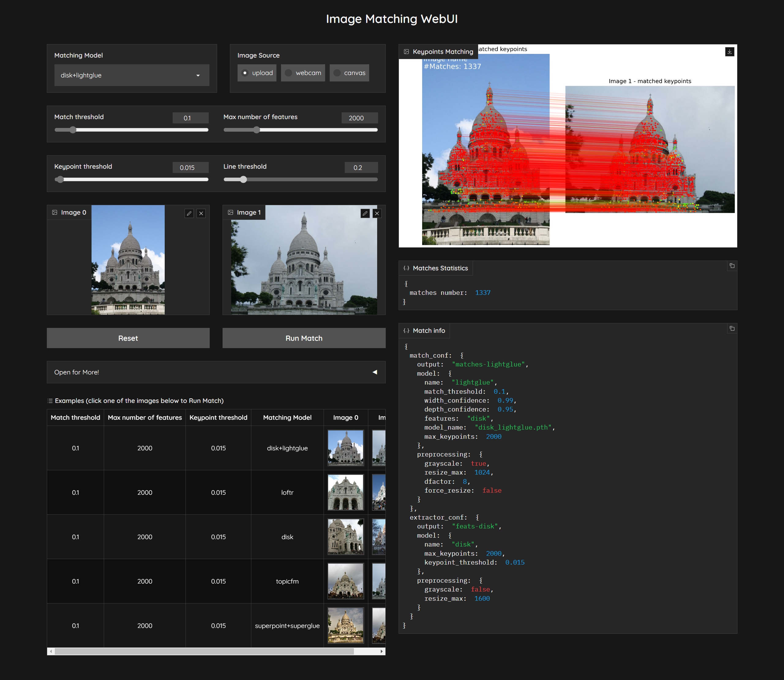The image size is (784, 680).
Task: Select the canvas image source
Action: coord(350,73)
